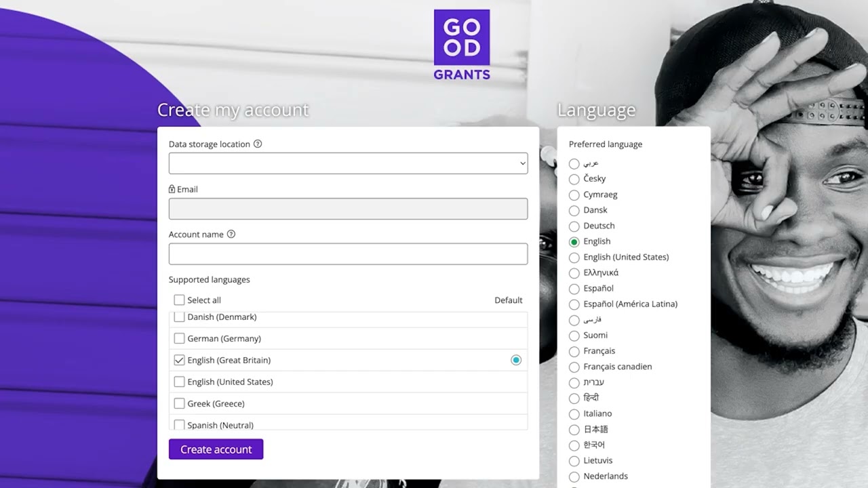Select Persian (فارسی) preferred language
The image size is (868, 488).
pyautogui.click(x=574, y=320)
